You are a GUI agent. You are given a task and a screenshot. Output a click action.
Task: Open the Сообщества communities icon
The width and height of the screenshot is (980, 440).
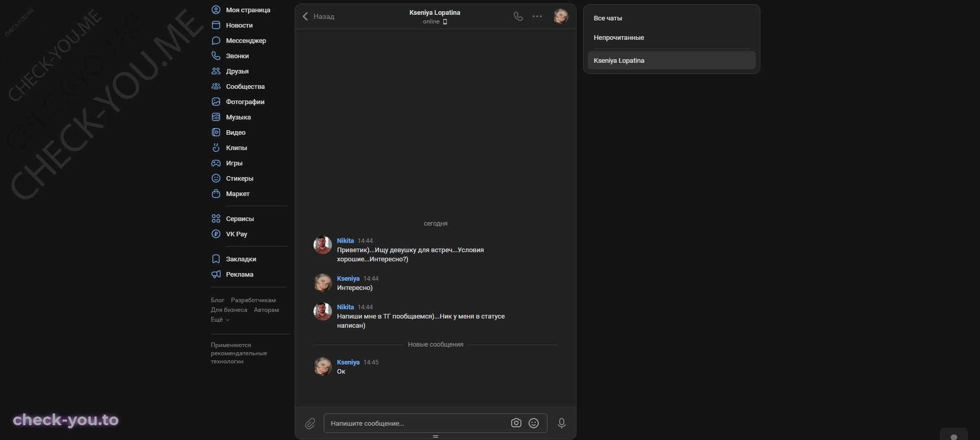point(216,86)
